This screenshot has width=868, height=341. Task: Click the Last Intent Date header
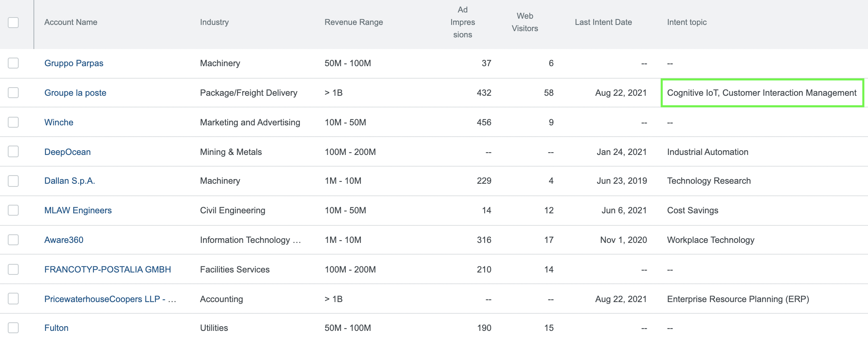tap(603, 22)
